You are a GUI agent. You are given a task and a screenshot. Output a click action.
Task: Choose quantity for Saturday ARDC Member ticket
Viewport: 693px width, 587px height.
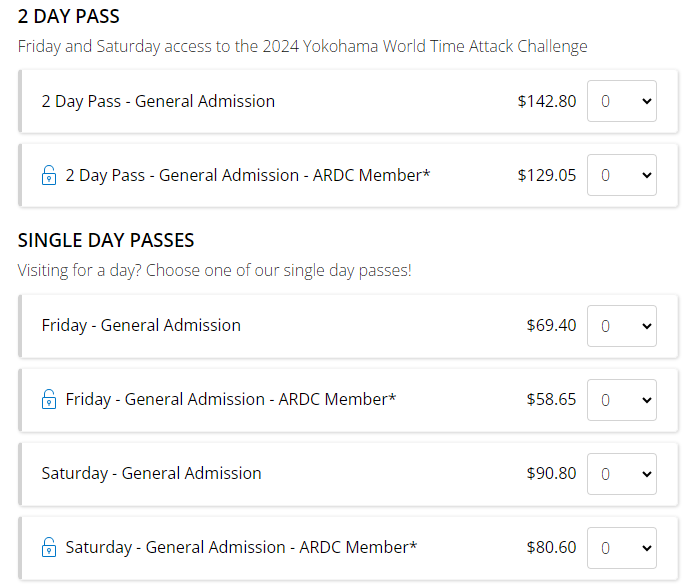[621, 547]
